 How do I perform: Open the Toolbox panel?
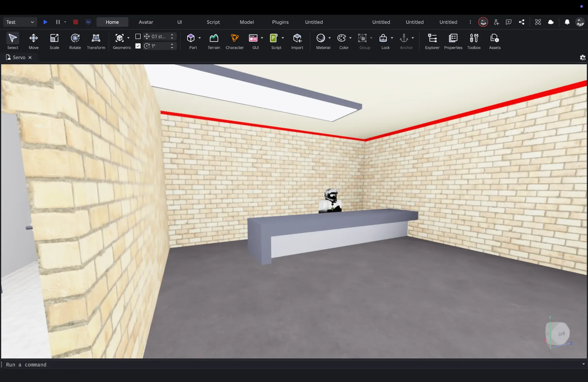coord(474,41)
